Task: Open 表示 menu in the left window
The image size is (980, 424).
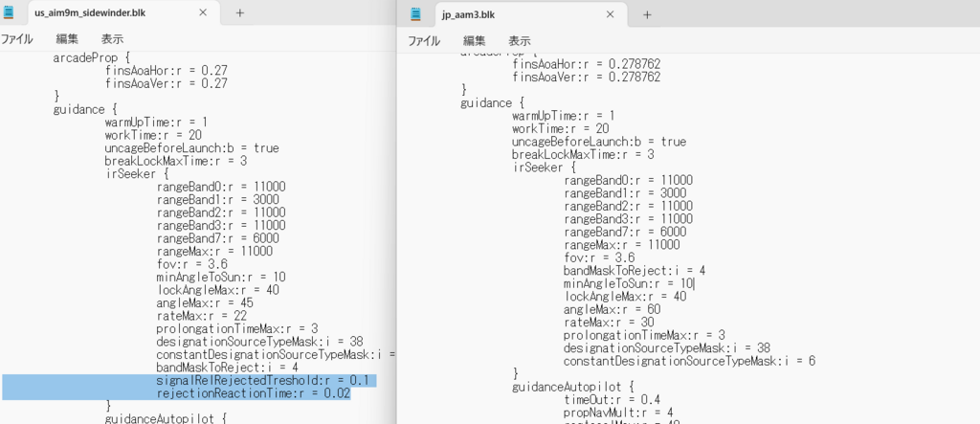Action: pyautogui.click(x=112, y=39)
